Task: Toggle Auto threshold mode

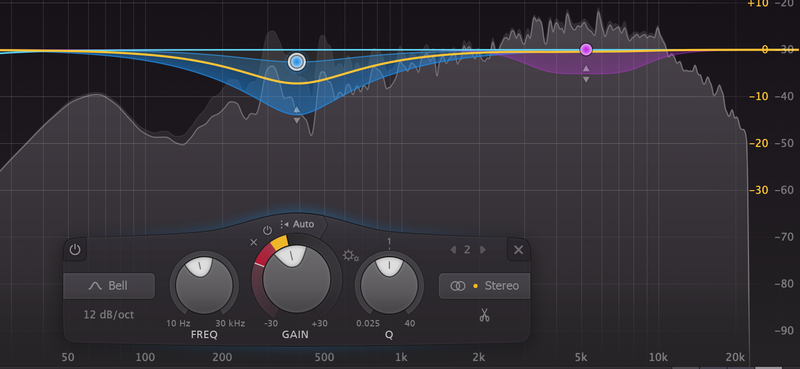Action: pyautogui.click(x=297, y=224)
